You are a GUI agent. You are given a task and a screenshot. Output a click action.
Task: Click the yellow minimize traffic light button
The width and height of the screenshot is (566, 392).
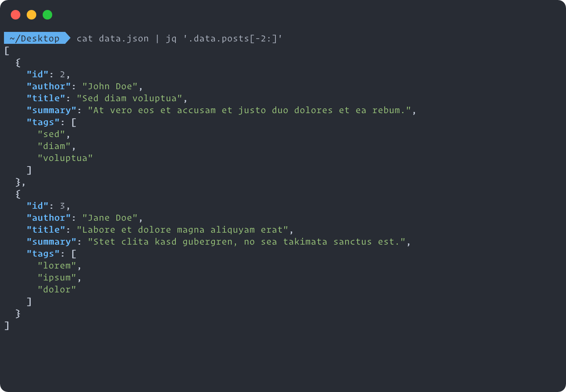pyautogui.click(x=31, y=14)
